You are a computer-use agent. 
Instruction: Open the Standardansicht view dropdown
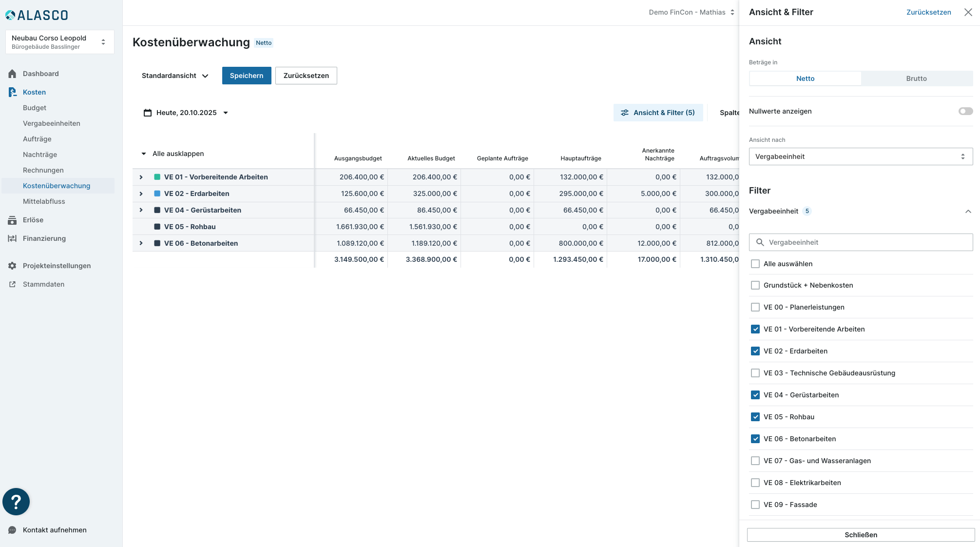pos(175,76)
